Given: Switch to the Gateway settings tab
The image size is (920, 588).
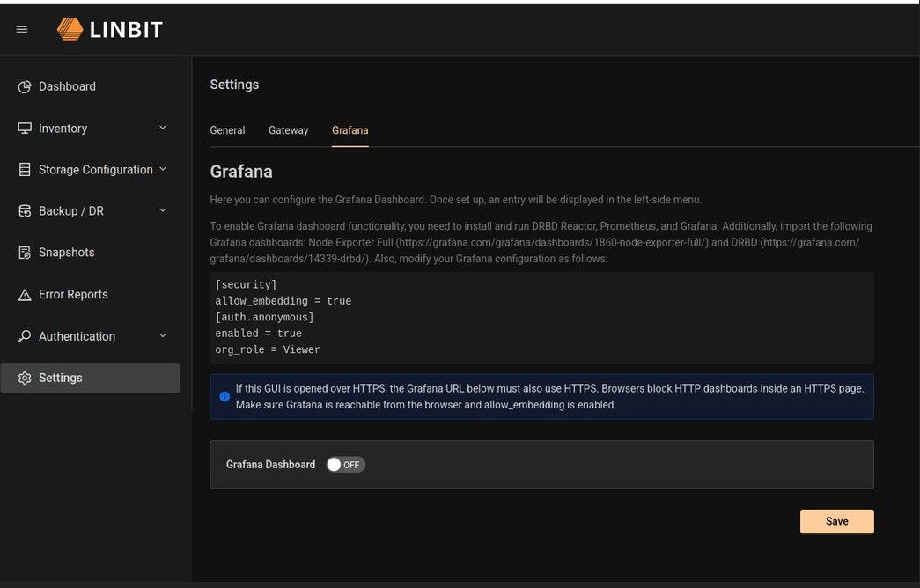Looking at the screenshot, I should 288,130.
